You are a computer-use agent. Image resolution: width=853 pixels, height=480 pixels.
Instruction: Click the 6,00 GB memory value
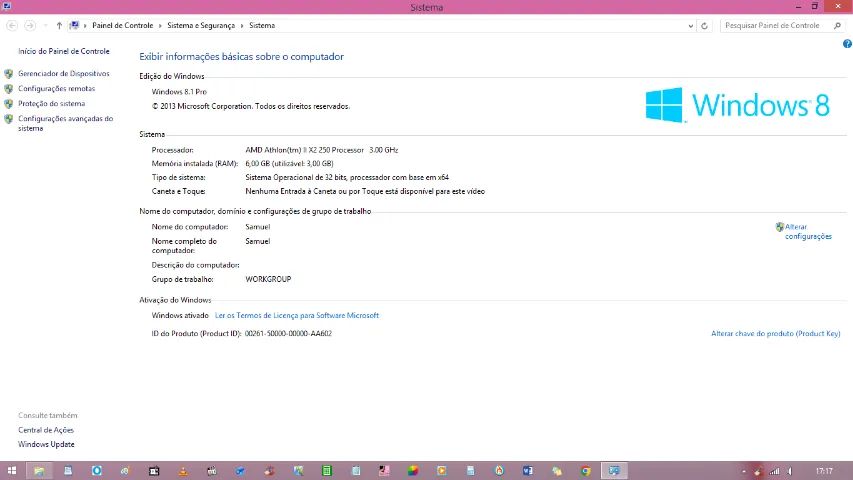click(289, 163)
